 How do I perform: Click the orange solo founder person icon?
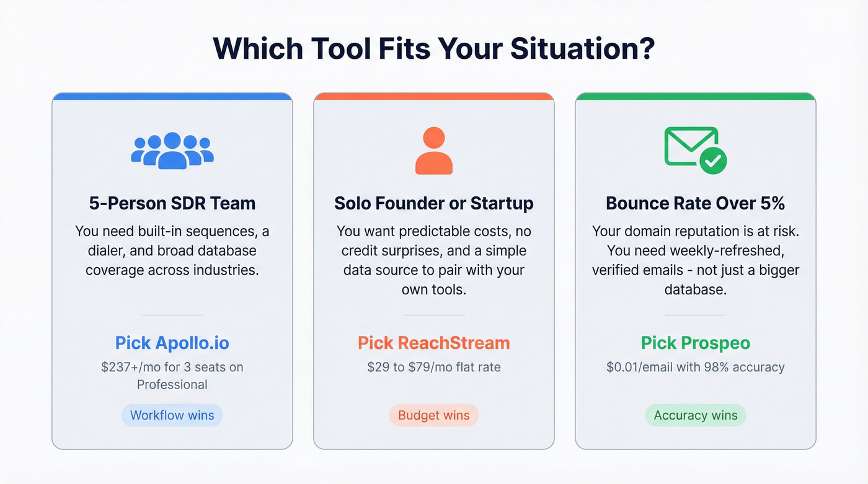click(434, 151)
